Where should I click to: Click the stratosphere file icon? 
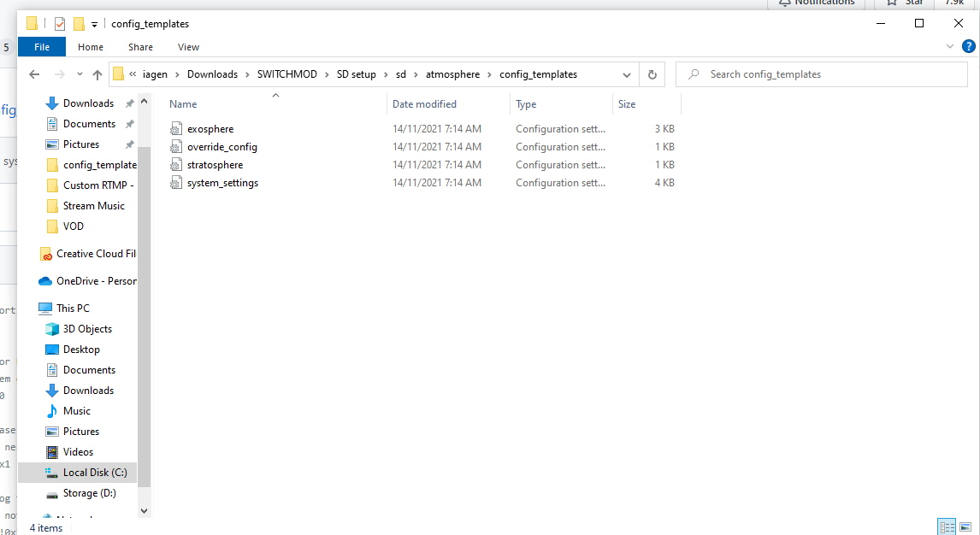click(x=176, y=166)
